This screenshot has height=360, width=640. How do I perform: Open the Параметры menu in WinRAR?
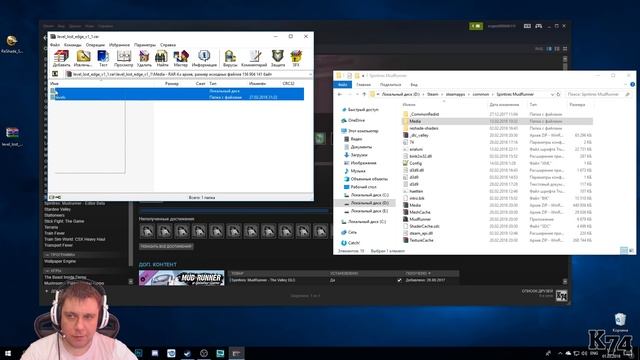point(145,45)
